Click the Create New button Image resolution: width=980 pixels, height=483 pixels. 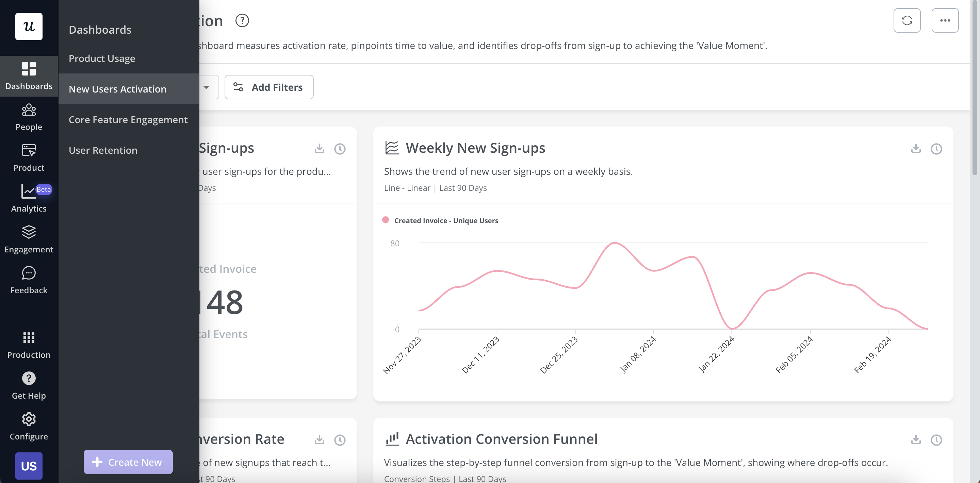128,462
